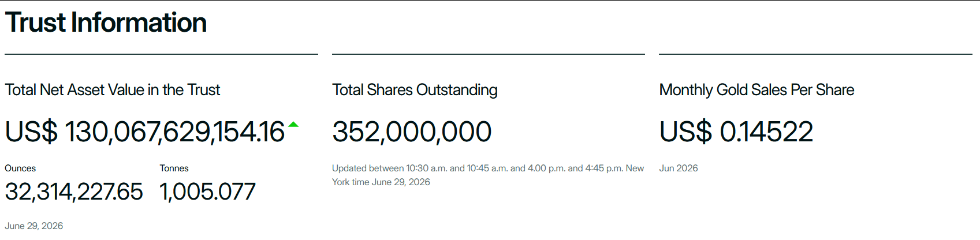Click the Monthly Gold Sales Per Share label
The height and width of the screenshot is (240, 980).
(757, 90)
